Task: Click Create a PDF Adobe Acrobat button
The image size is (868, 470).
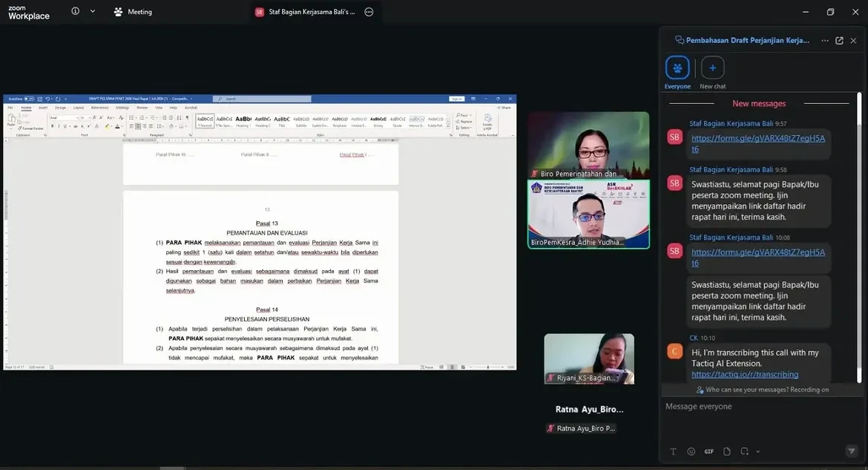Action: [x=487, y=121]
